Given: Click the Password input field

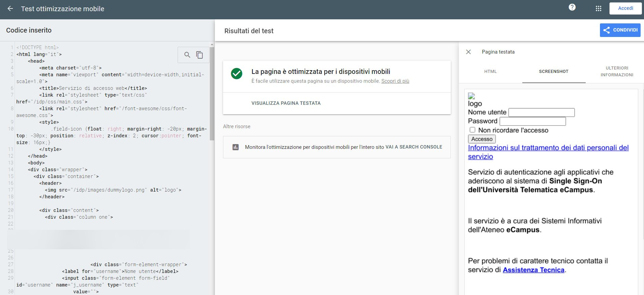Looking at the screenshot, I should pos(533,121).
